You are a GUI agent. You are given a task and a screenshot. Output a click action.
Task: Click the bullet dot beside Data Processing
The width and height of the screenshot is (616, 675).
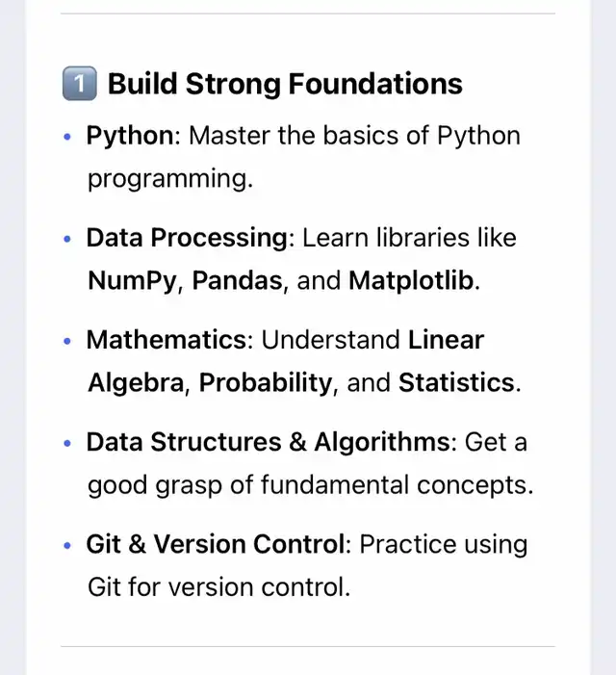[x=67, y=239]
